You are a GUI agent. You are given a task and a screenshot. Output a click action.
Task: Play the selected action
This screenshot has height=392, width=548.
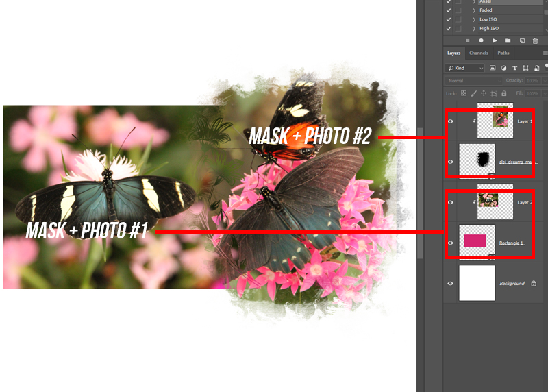click(495, 40)
